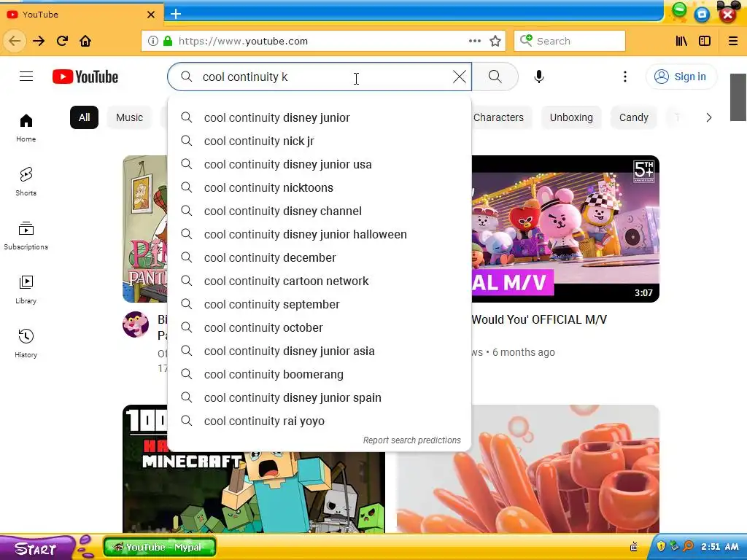Choose suggestion 'cool continuity september'

[320, 304]
